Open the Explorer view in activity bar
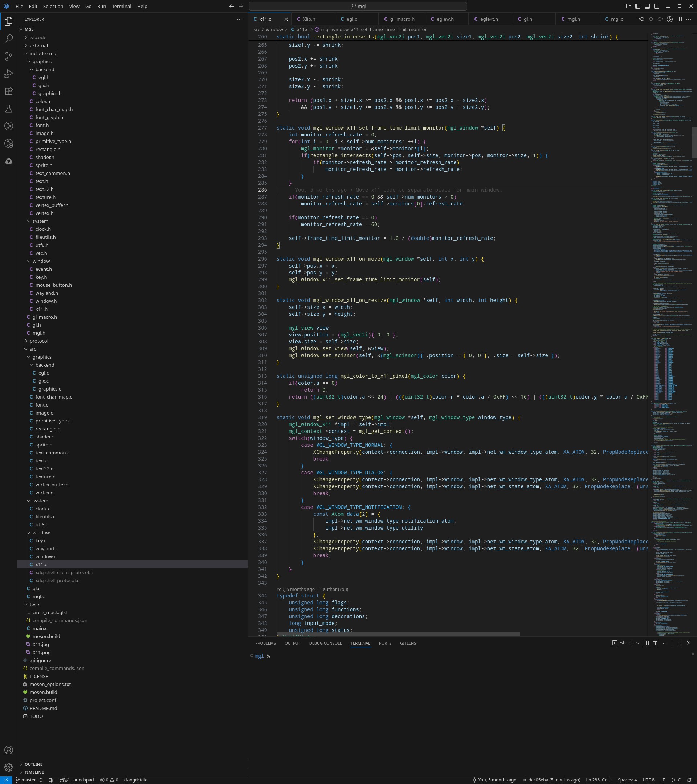The width and height of the screenshot is (697, 784). pos(8,21)
